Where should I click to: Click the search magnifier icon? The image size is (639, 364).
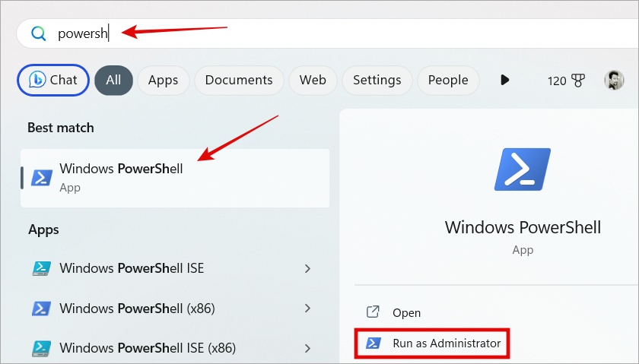pos(38,33)
